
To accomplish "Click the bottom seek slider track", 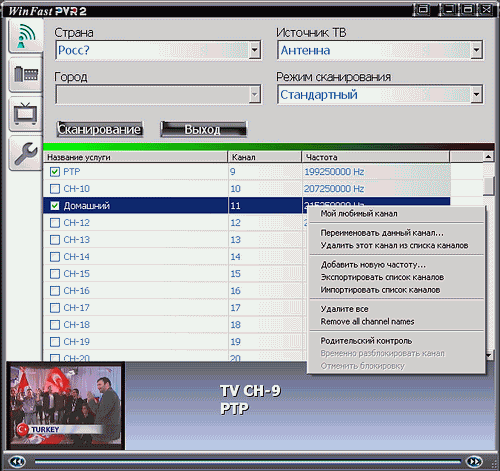I will 248,462.
